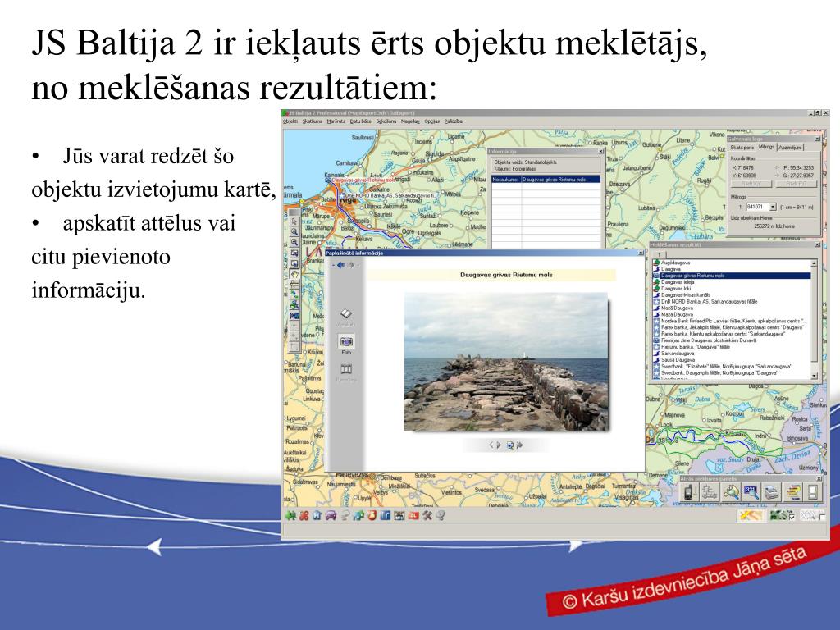
Task: Close the Meklēšanas rezultāti panel
Action: point(817,244)
